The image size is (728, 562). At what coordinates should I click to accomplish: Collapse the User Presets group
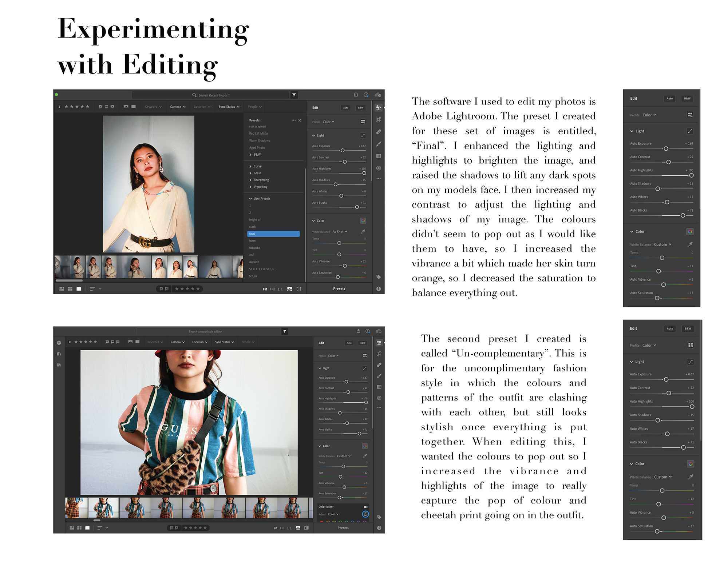(x=260, y=199)
